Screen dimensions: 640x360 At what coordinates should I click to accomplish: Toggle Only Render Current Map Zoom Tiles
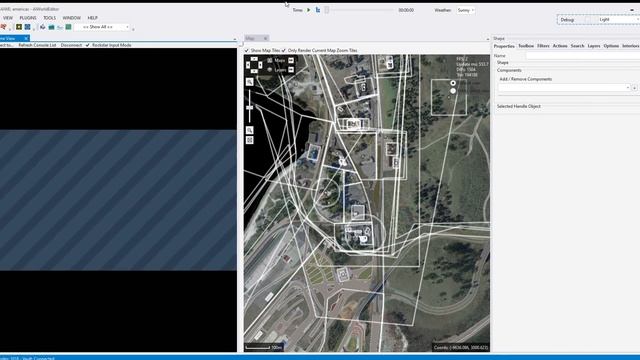click(284, 50)
